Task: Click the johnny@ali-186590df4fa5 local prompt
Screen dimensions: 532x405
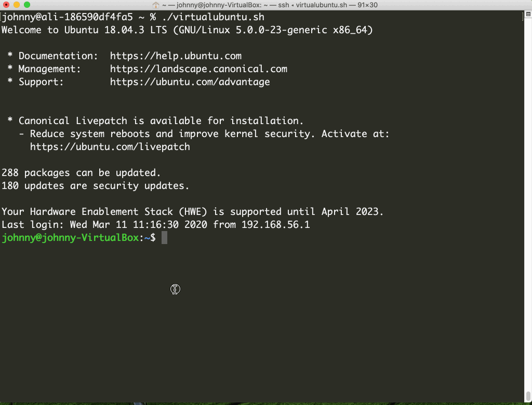Action: click(x=68, y=17)
